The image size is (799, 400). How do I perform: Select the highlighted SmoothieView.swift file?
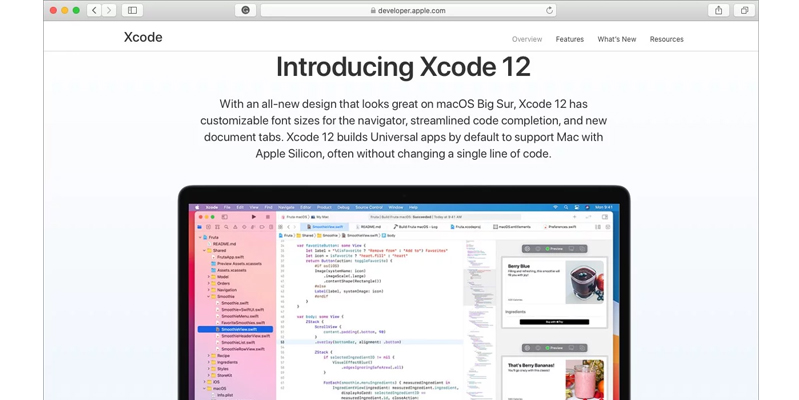(x=240, y=328)
